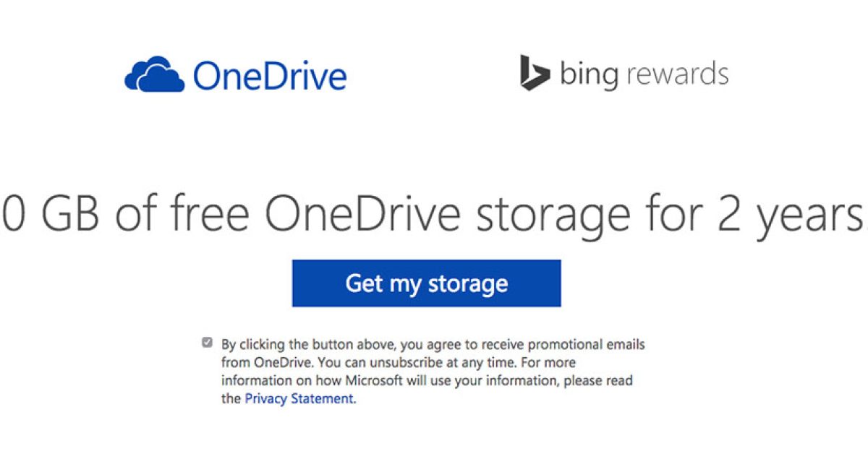
Task: Click the Bing "b" logo icon
Action: [535, 74]
